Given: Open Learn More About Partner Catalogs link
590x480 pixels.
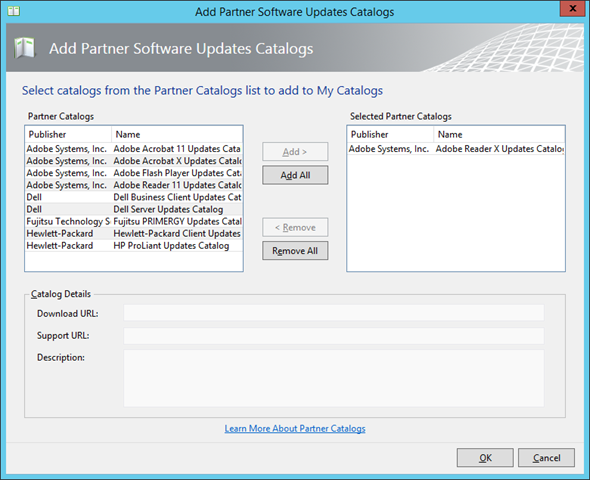Looking at the screenshot, I should click(295, 428).
